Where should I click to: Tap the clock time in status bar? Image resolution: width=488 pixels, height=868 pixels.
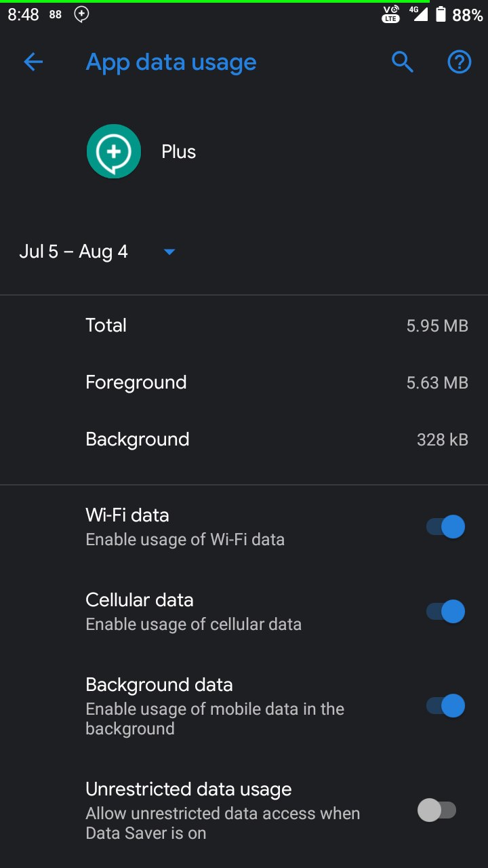coord(23,14)
